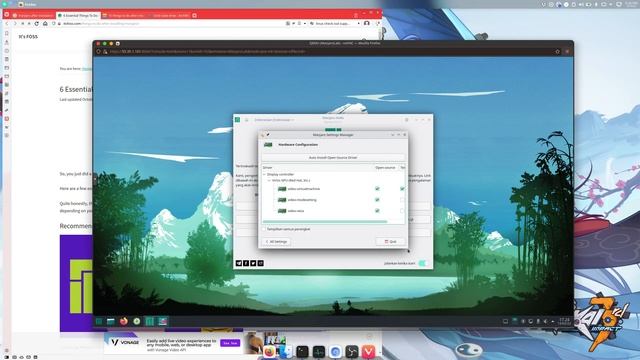
Task: Open a new tab in Vivaldi
Action: (x=195, y=16)
